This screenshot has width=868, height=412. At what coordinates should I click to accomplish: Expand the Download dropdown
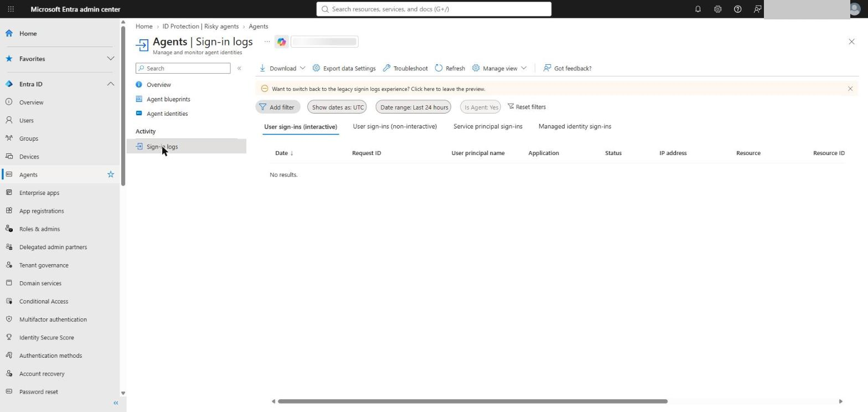(x=282, y=68)
